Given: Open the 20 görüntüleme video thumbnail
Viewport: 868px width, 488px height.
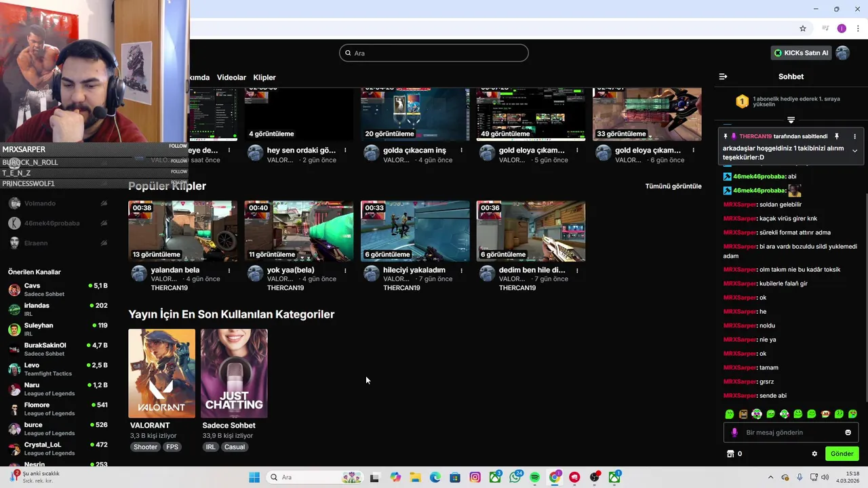Looking at the screenshot, I should click(x=415, y=114).
